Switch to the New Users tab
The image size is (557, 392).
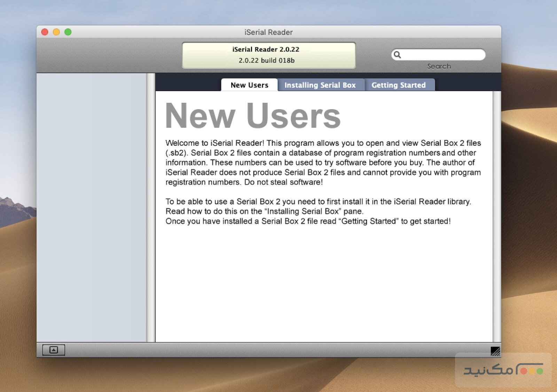click(x=249, y=85)
